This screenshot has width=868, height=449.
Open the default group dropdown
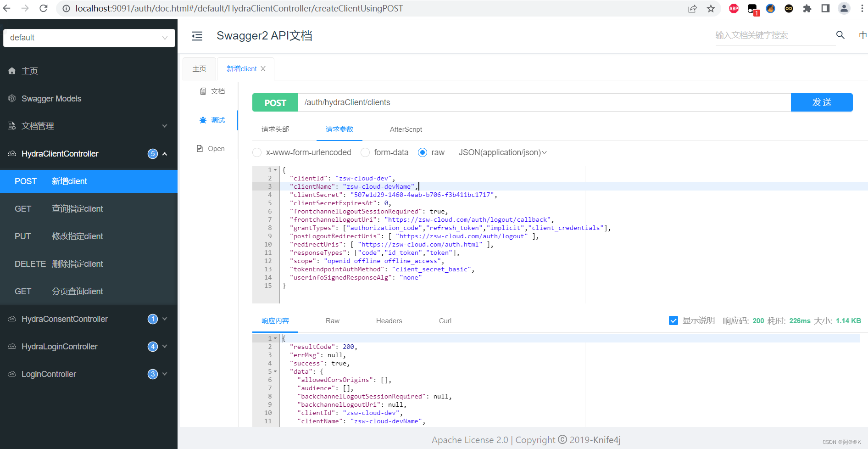[x=89, y=38]
